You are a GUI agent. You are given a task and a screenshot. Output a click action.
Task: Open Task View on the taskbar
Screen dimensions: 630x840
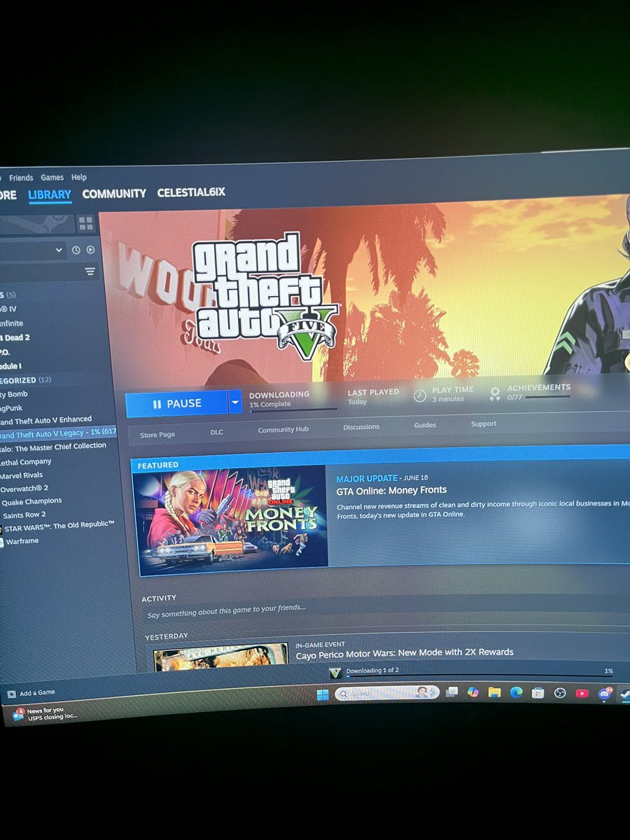[x=452, y=692]
